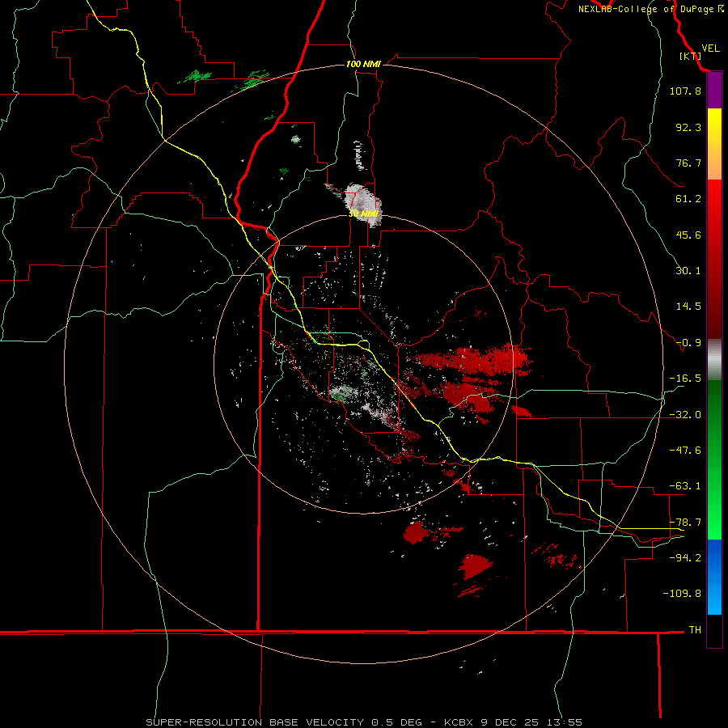
Task: Click the -32.0 legend value
Action: pyautogui.click(x=685, y=415)
